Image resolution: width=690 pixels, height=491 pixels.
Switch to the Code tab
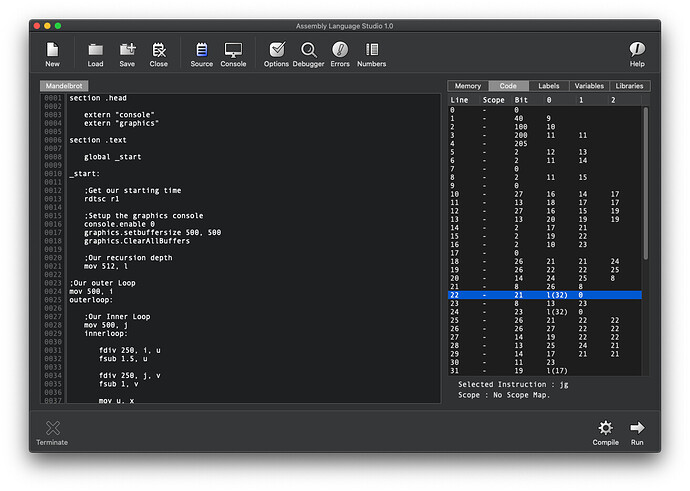pos(508,86)
